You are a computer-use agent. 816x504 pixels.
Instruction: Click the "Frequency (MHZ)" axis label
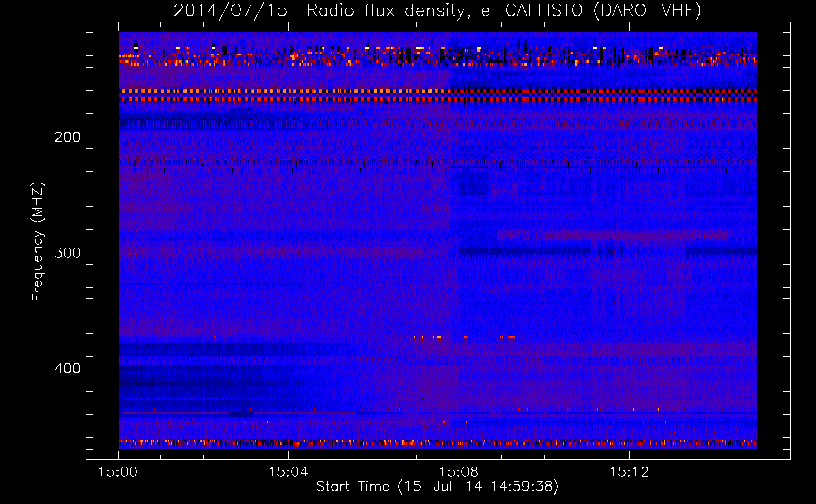(38, 242)
